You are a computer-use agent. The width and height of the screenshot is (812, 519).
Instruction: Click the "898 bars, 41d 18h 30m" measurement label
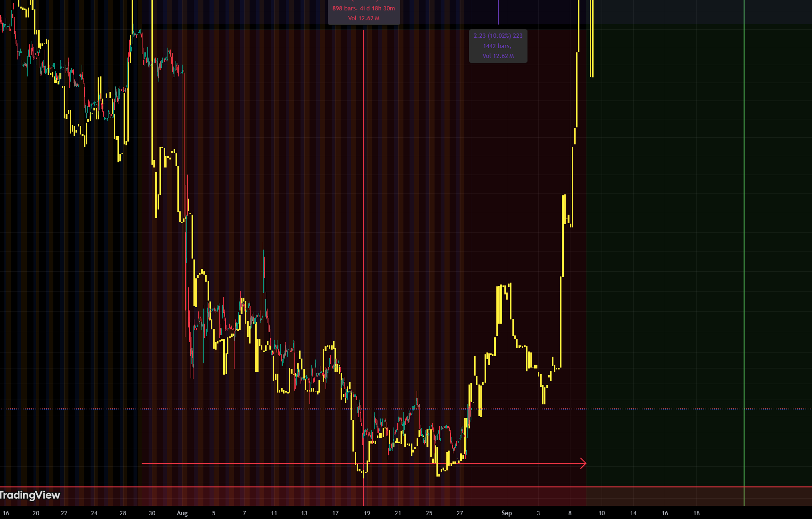tap(364, 8)
